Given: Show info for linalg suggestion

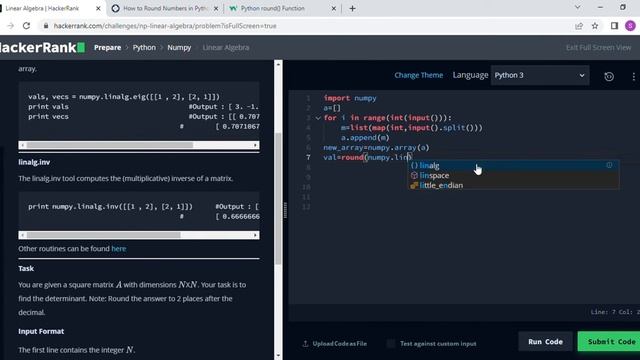Looking at the screenshot, I should 609,165.
